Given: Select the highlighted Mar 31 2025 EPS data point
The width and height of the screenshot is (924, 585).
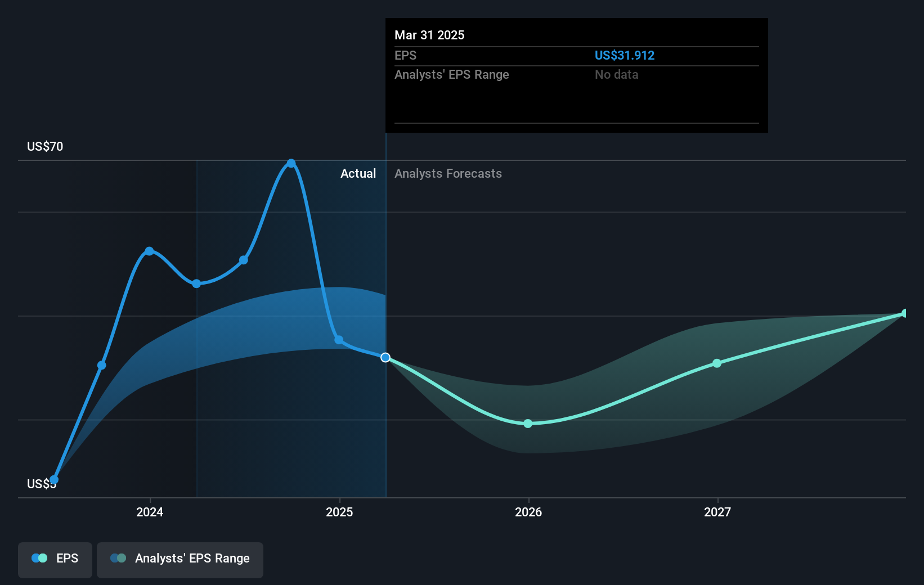Looking at the screenshot, I should (385, 358).
